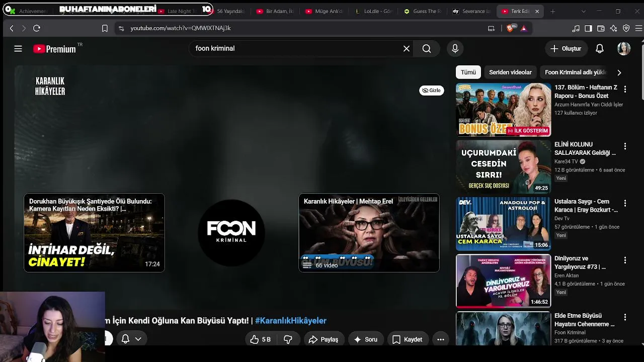Open 'Elde Etme Büyüsü' video title
This screenshot has width=644, height=362.
coord(585,320)
